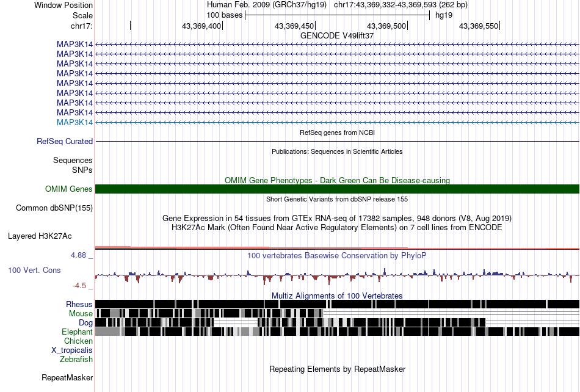Click the light-blue MAP3K14 transcript label
Viewport: 580px width, 392px height.
tap(74, 122)
